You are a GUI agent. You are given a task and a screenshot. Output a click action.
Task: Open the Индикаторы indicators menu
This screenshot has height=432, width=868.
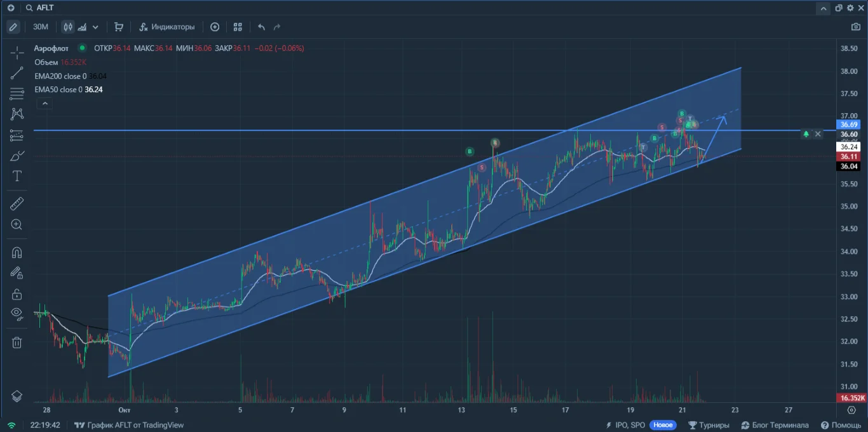167,27
